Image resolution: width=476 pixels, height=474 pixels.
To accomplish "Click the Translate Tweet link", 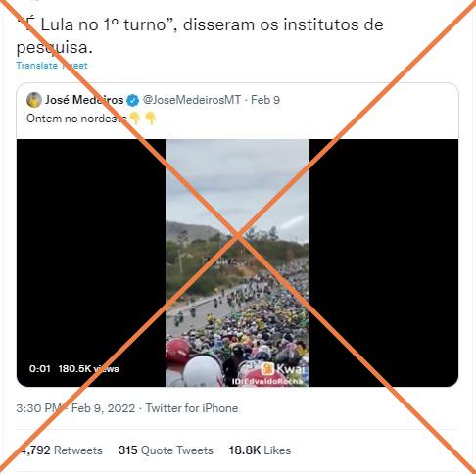I will coord(52,66).
